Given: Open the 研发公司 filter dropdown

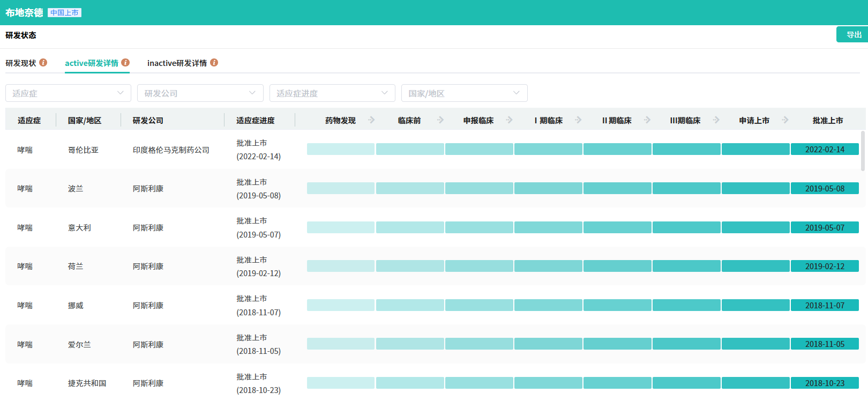Looking at the screenshot, I should pyautogui.click(x=200, y=93).
